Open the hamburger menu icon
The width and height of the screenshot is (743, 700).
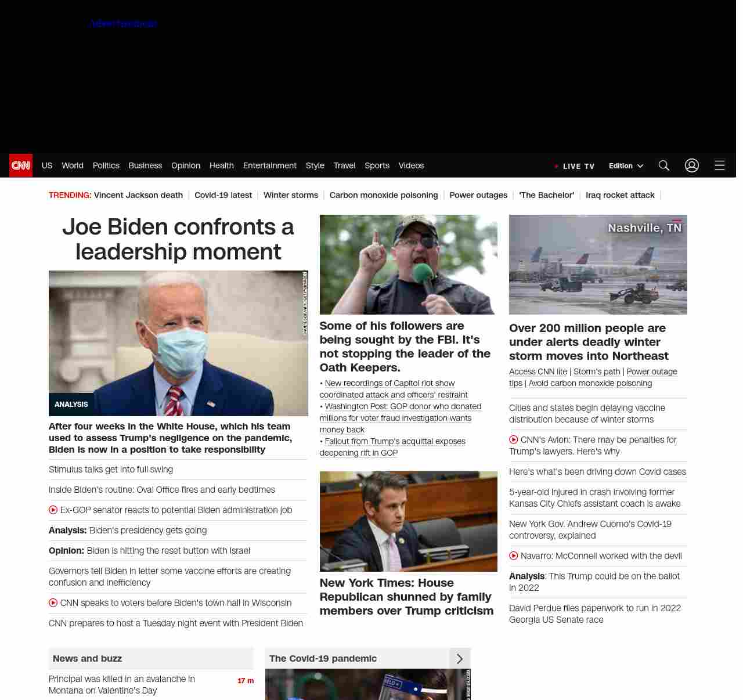pos(719,165)
